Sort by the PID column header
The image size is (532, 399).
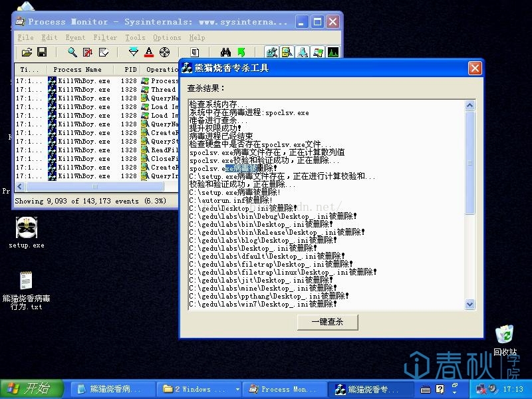click(x=130, y=70)
